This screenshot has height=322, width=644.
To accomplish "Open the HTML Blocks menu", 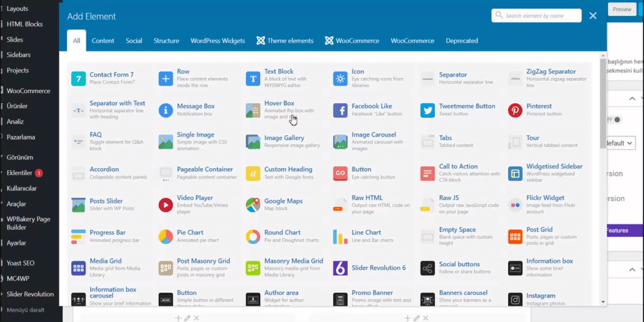I will coord(24,24).
